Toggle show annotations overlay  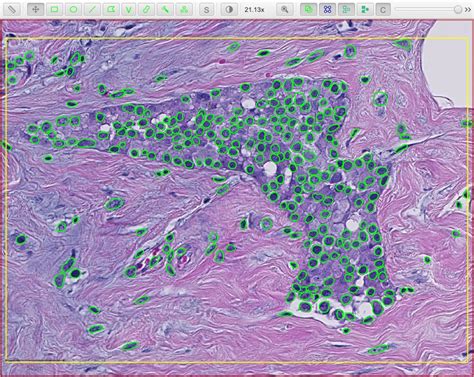pos(309,9)
